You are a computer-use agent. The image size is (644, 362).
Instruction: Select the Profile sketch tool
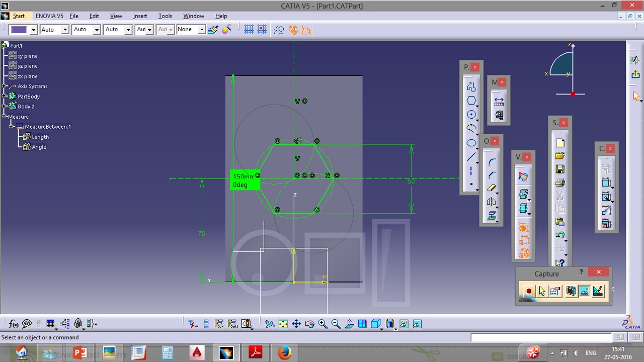471,87
